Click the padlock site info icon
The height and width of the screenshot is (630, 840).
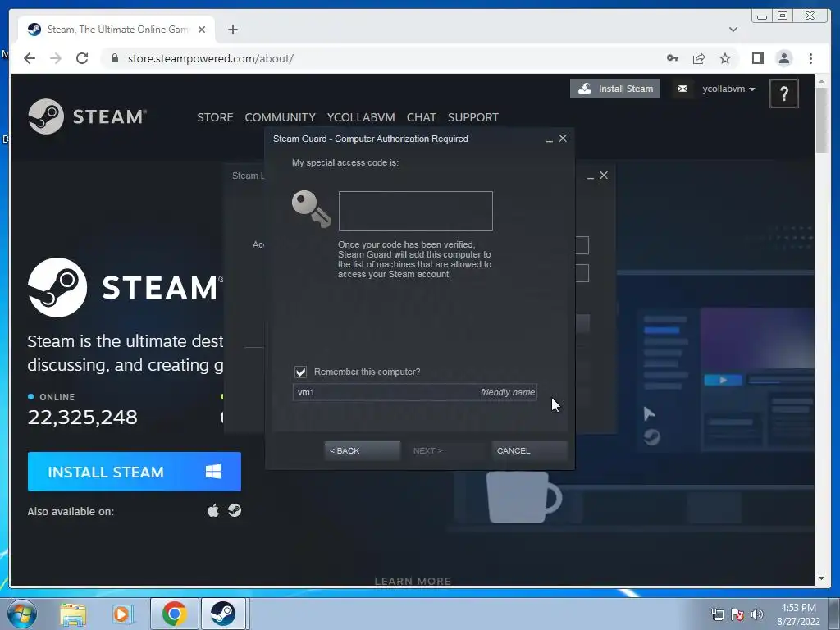[115, 58]
